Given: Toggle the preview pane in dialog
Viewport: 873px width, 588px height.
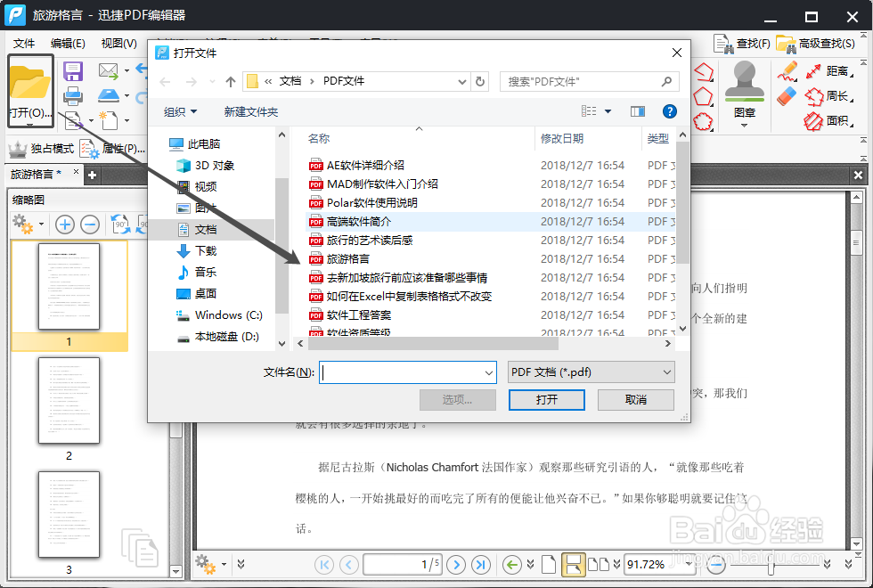Looking at the screenshot, I should (638, 111).
